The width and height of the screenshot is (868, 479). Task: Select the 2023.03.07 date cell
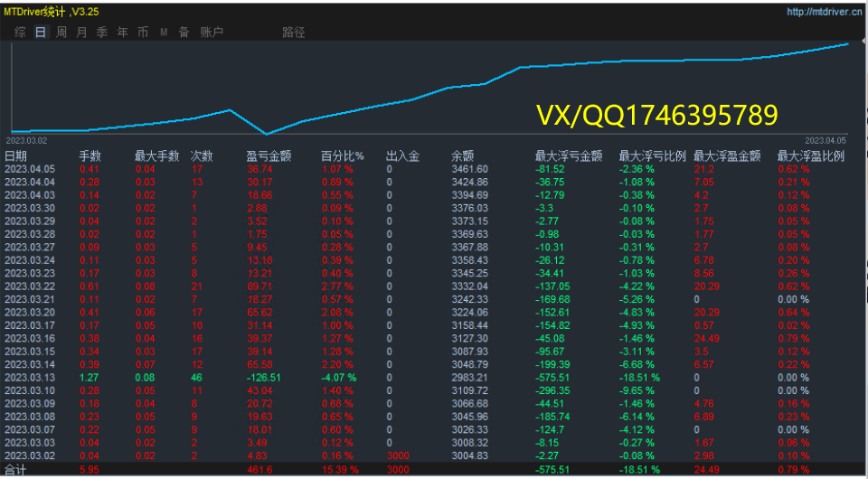[30, 430]
